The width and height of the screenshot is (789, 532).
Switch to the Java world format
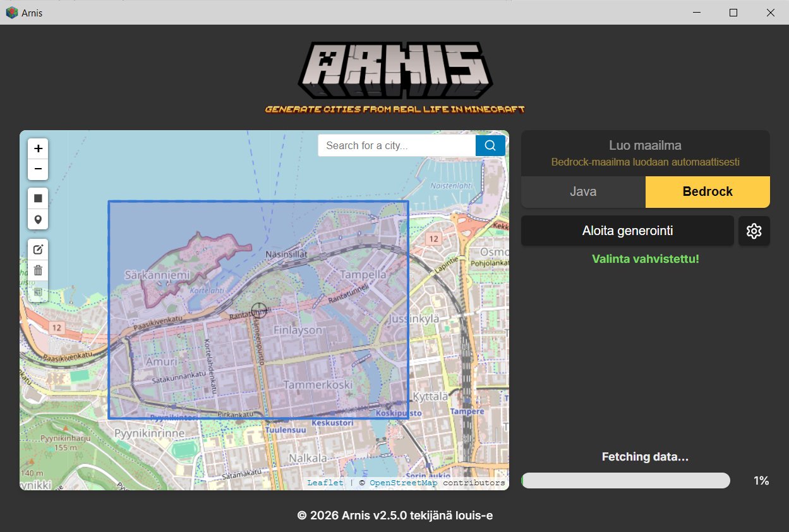coord(582,192)
